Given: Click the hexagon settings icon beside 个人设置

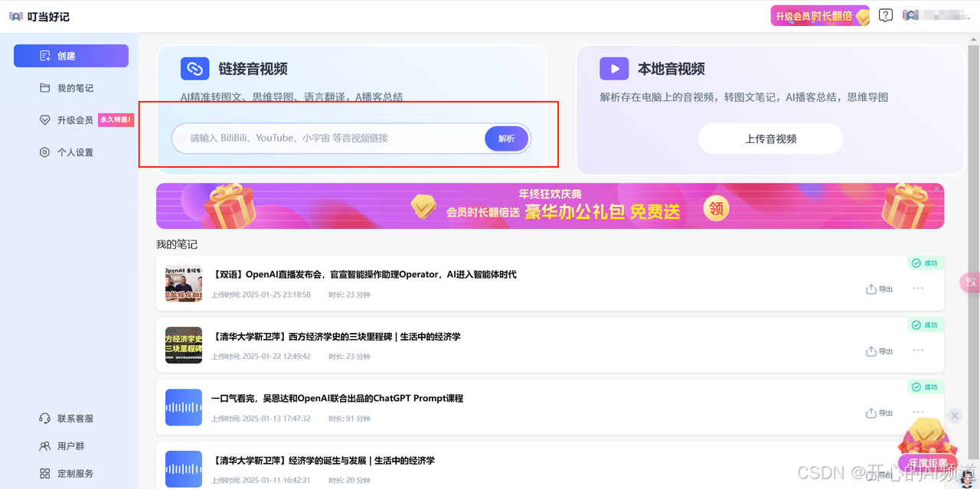Looking at the screenshot, I should 45,152.
